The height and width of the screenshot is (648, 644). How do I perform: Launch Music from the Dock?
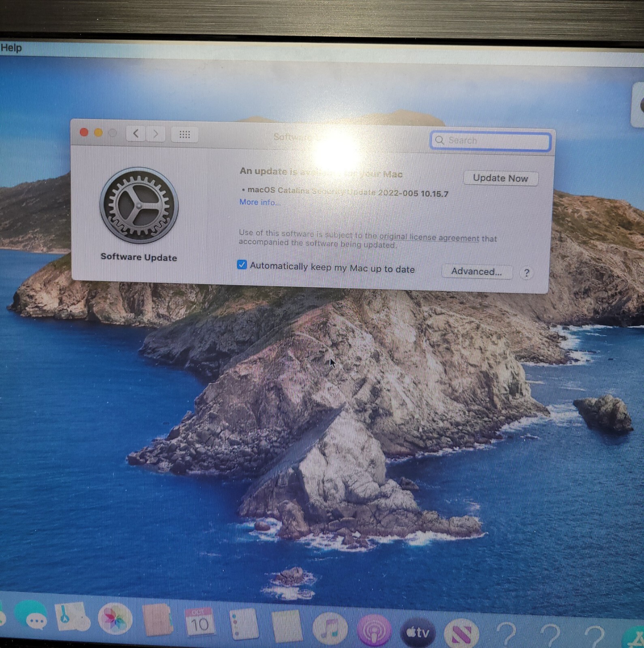tap(331, 629)
